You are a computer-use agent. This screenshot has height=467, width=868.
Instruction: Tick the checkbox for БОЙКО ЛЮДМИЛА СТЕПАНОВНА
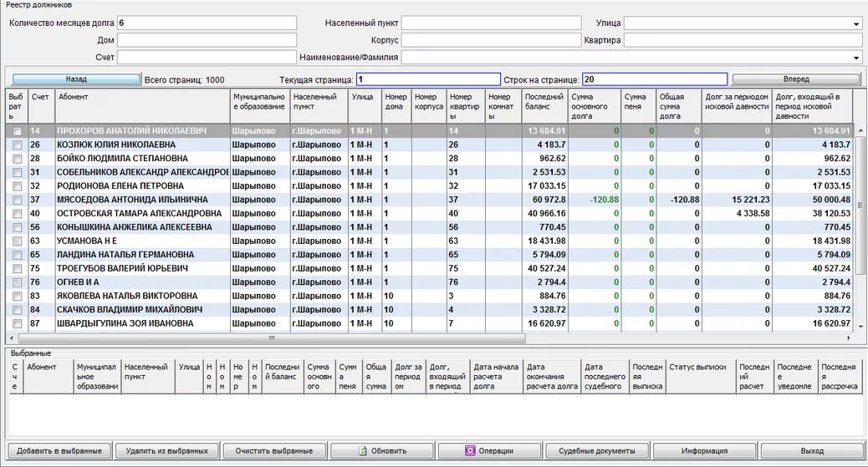pos(18,159)
